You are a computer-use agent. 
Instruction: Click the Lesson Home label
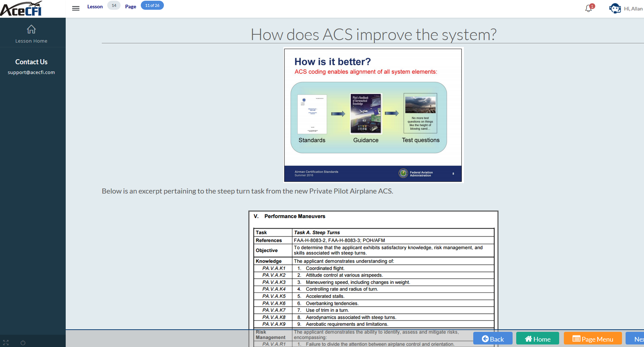[31, 41]
